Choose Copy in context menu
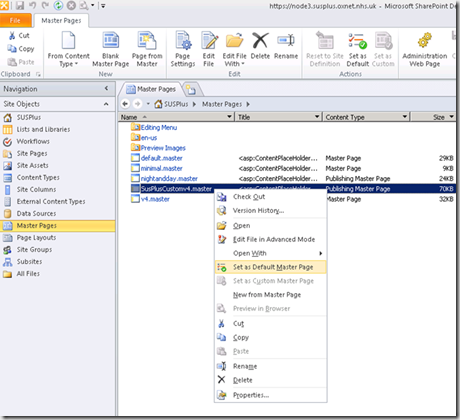460x420 pixels. 270,337
